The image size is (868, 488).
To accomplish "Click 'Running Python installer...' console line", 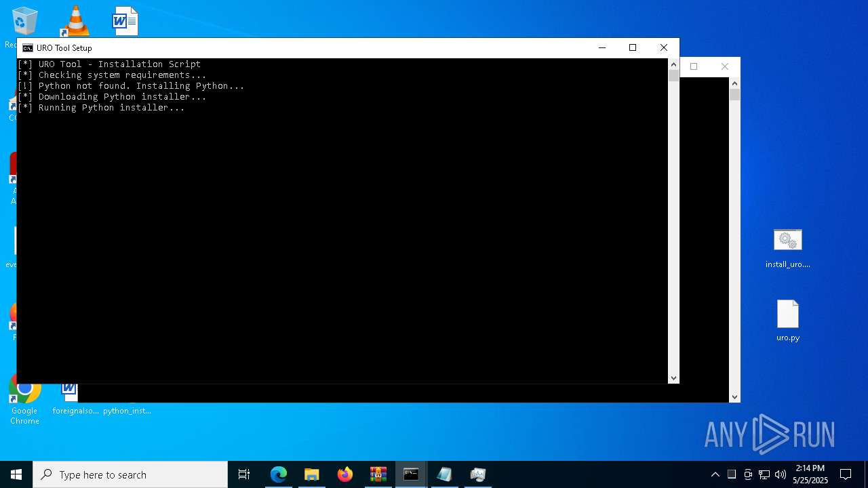I will coord(101,108).
